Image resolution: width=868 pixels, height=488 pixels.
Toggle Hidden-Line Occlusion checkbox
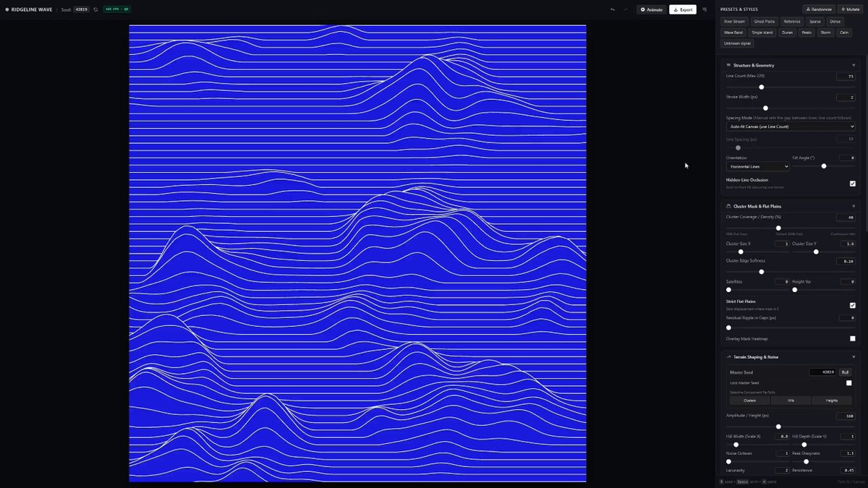(852, 184)
